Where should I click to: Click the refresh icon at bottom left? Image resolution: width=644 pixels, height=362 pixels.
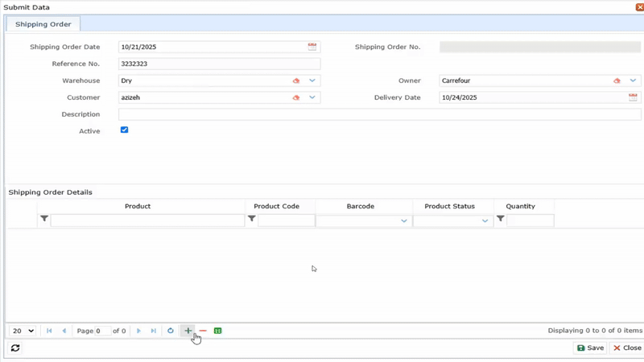point(15,348)
